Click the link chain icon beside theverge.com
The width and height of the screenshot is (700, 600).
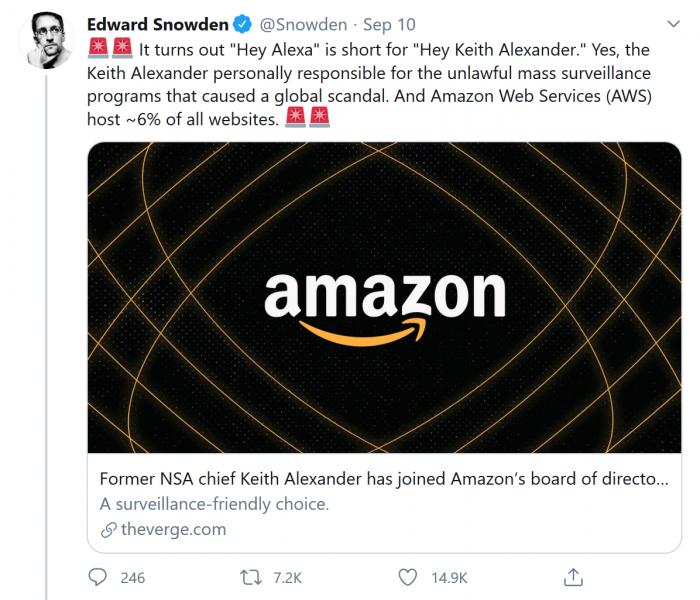pos(109,529)
